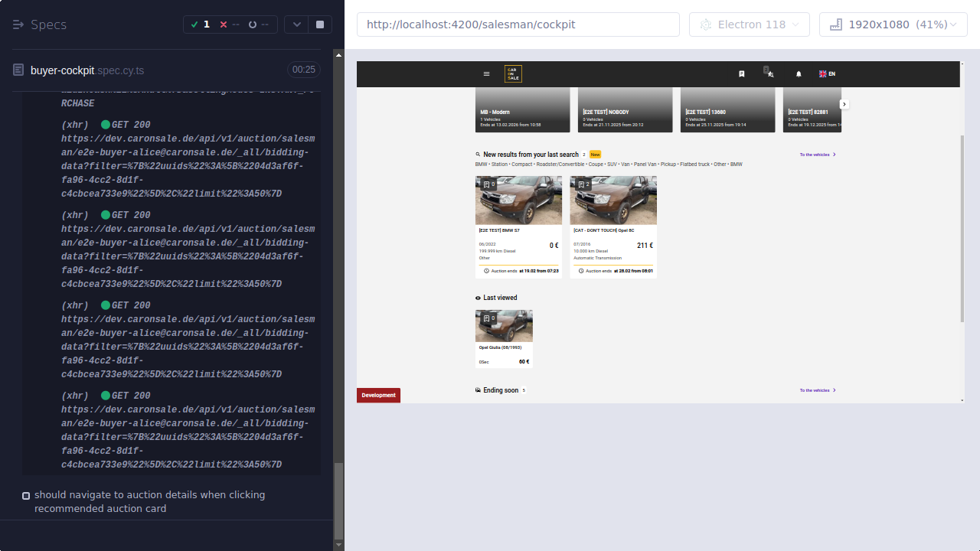Stop the running Cypress test
This screenshot has width=980, height=551.
318,24
